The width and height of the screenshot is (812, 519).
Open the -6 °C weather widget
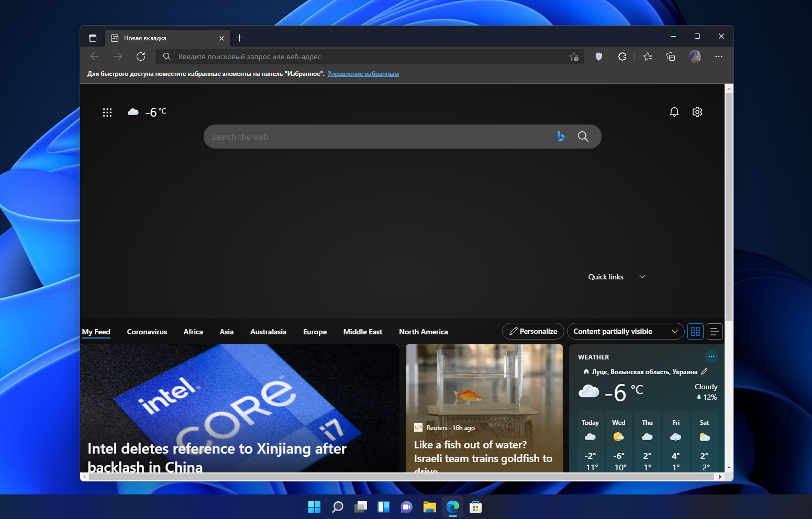[147, 112]
